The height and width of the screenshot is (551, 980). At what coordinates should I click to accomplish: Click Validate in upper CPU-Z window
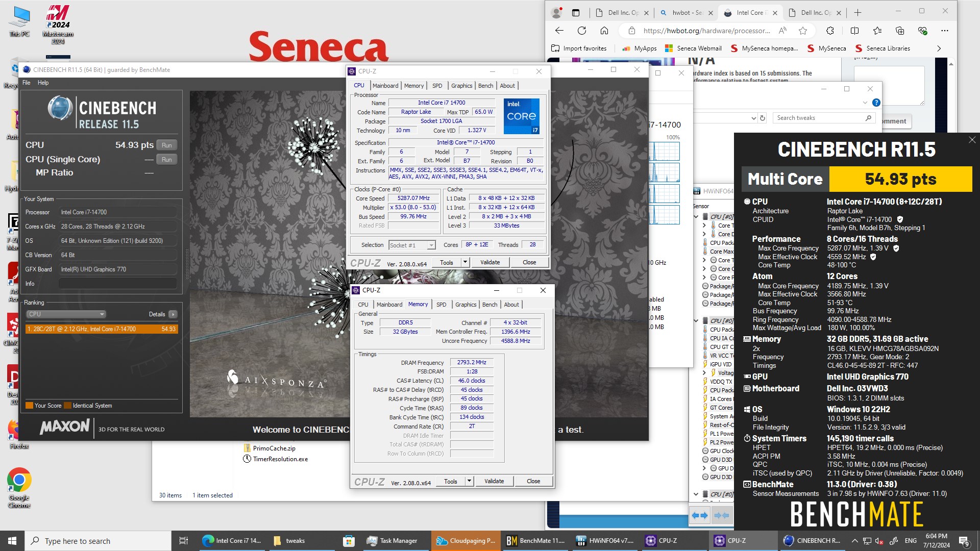point(490,262)
